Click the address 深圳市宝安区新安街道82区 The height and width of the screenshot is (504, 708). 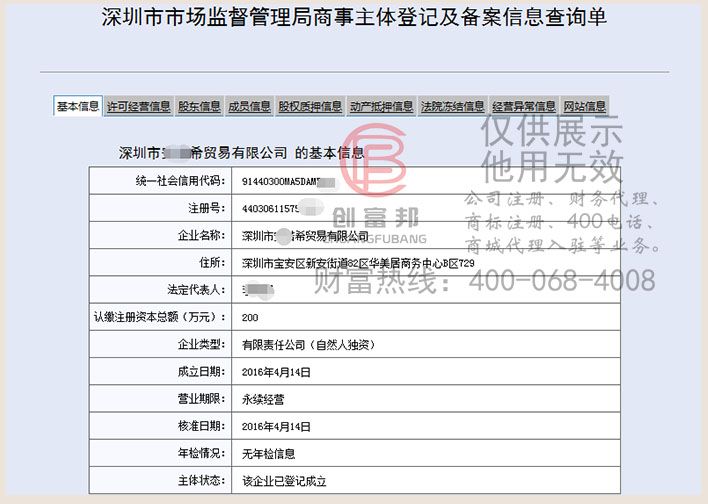(358, 263)
